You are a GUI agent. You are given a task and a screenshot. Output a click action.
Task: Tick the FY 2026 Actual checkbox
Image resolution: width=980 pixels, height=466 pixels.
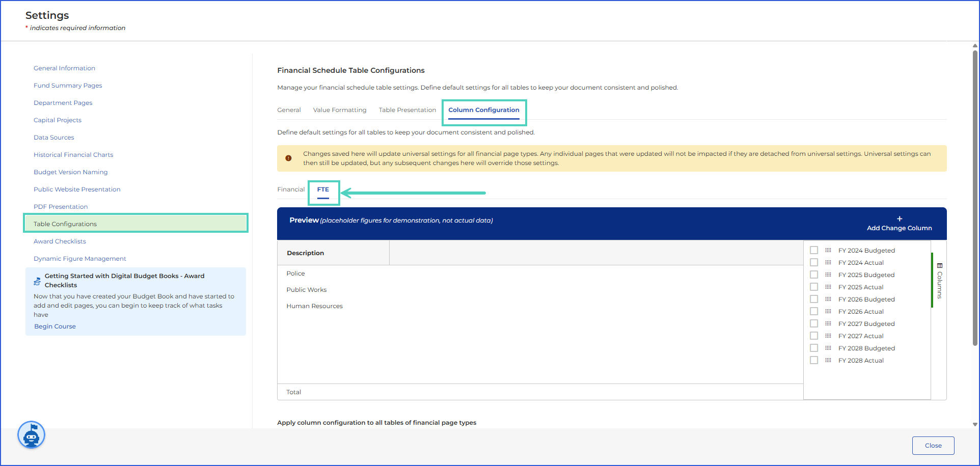point(814,311)
